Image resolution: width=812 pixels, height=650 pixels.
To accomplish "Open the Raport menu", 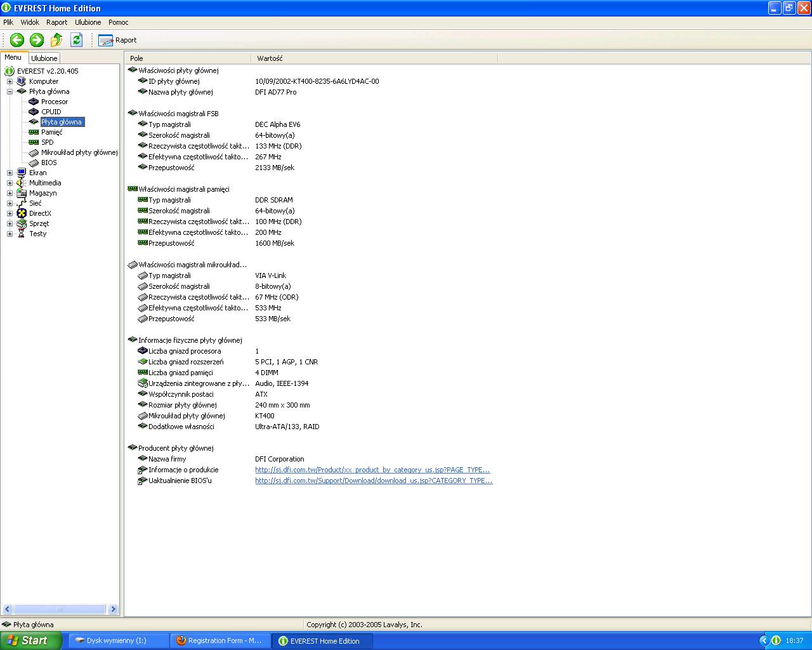I will [x=56, y=22].
